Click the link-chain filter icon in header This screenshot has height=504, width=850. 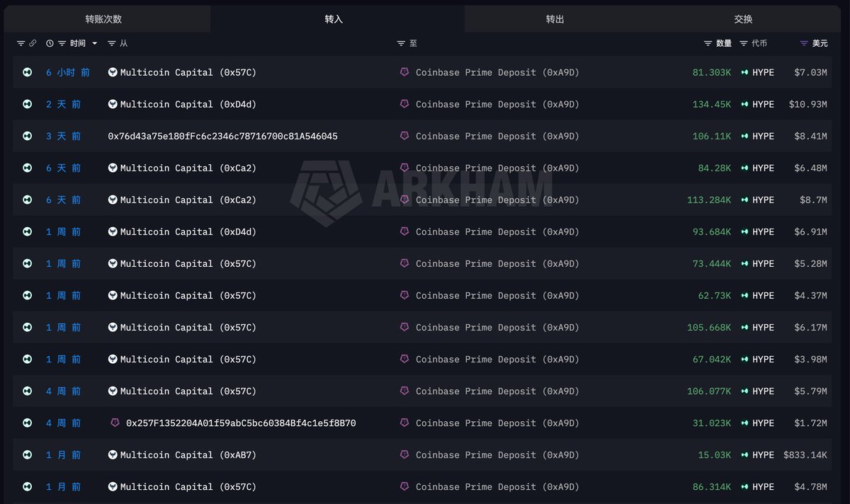33,43
